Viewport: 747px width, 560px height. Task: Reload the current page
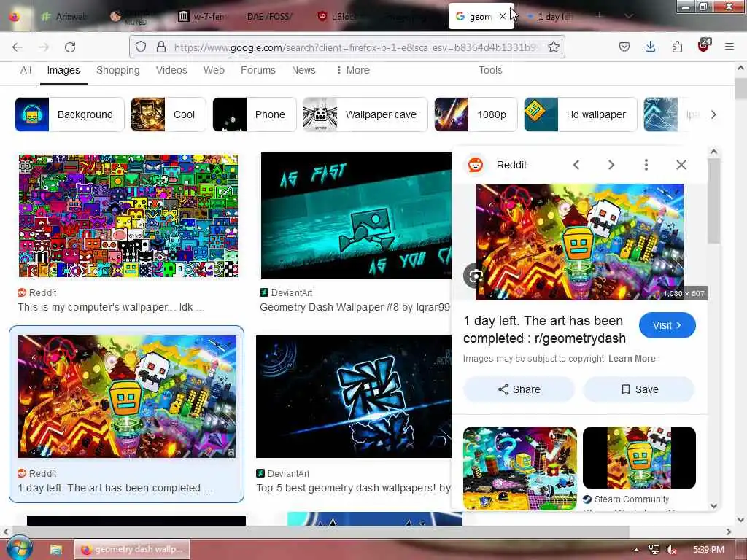click(x=70, y=47)
